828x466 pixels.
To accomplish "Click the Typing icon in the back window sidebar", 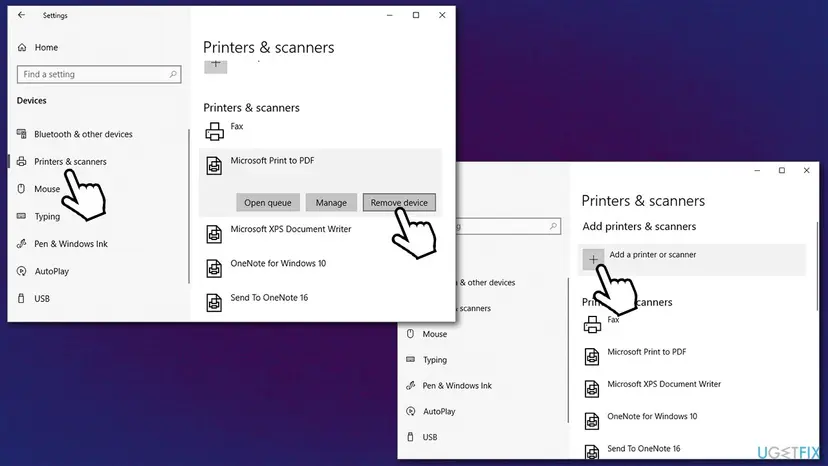I will (x=410, y=359).
